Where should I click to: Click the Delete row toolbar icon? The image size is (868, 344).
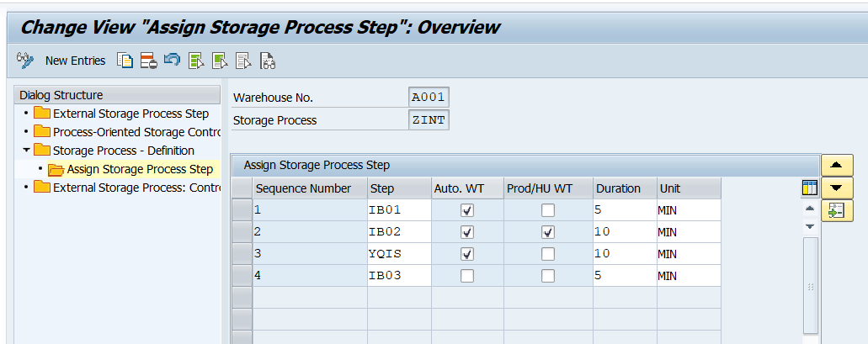coord(149,61)
